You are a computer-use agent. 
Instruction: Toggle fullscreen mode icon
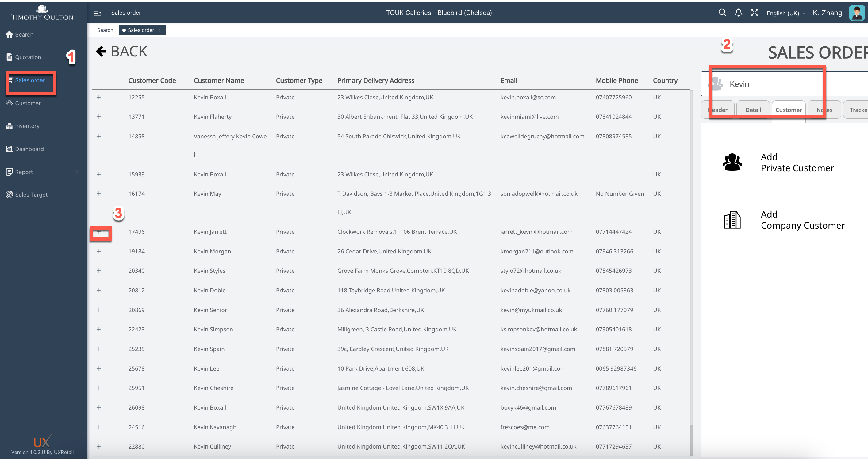point(755,13)
